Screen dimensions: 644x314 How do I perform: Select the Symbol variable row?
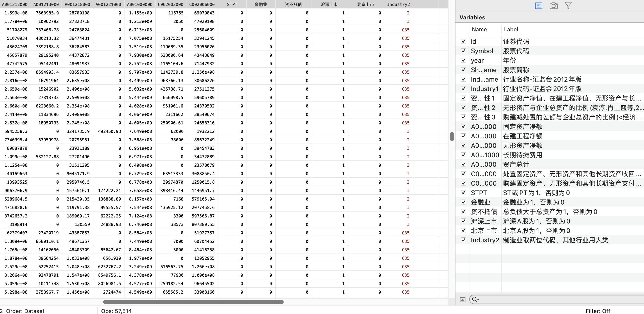coord(482,51)
